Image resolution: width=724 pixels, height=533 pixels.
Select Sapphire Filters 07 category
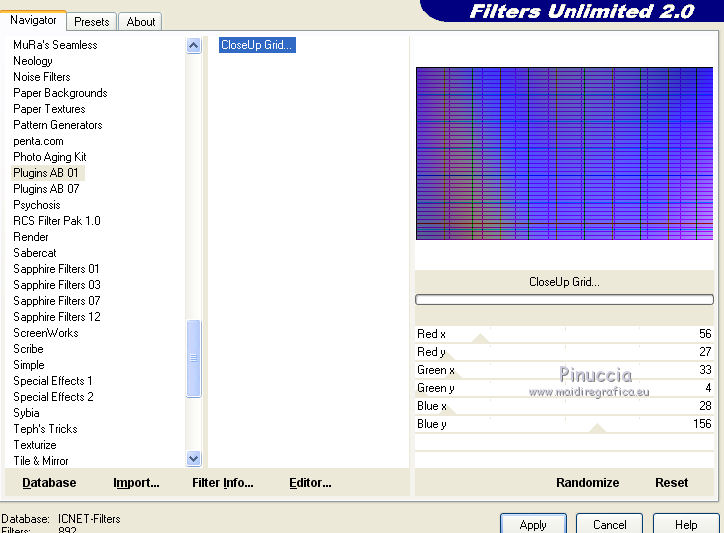(x=56, y=301)
